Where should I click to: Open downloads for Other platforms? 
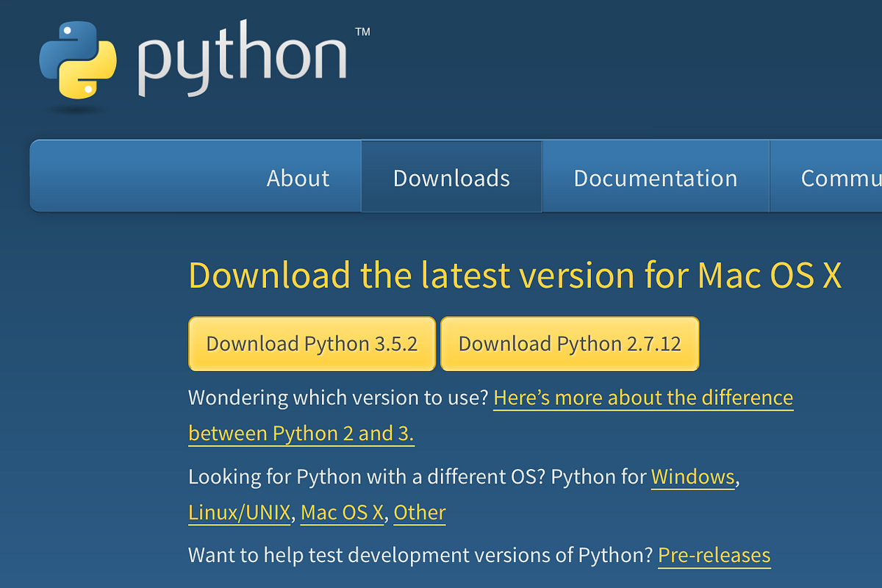[419, 512]
